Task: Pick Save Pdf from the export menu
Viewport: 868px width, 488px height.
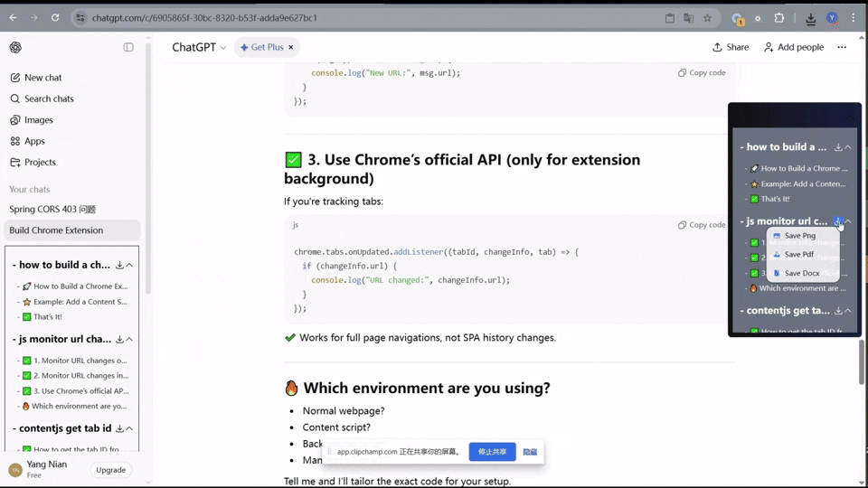Action: (x=799, y=255)
